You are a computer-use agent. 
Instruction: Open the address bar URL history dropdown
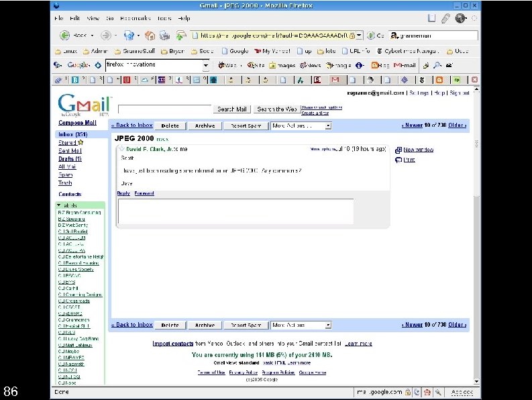click(x=360, y=36)
